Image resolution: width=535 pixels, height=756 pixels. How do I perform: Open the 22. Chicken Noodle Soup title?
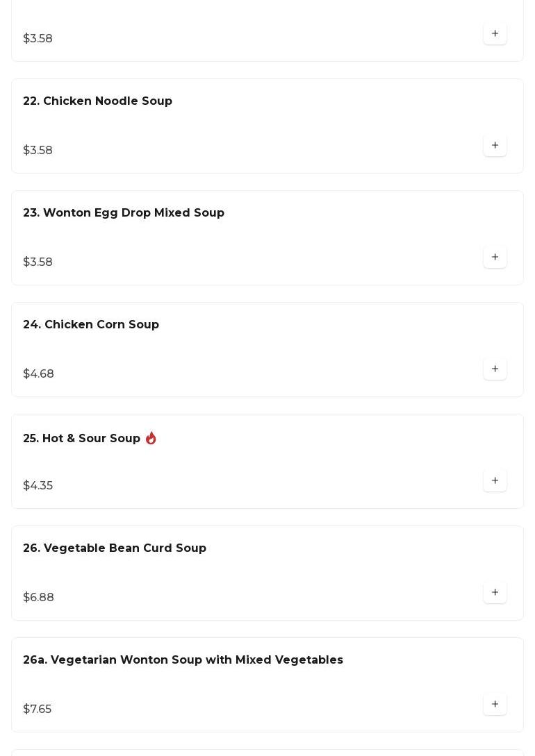97,101
